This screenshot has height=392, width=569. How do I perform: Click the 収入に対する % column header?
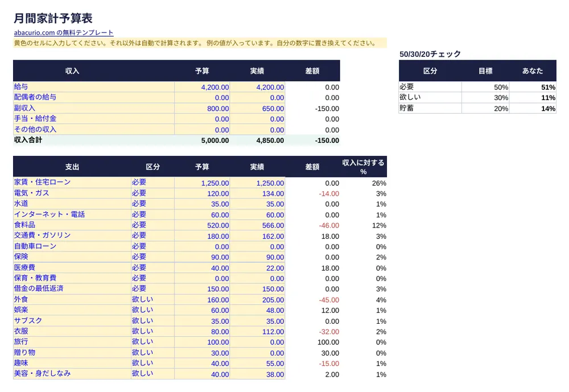[x=364, y=167]
